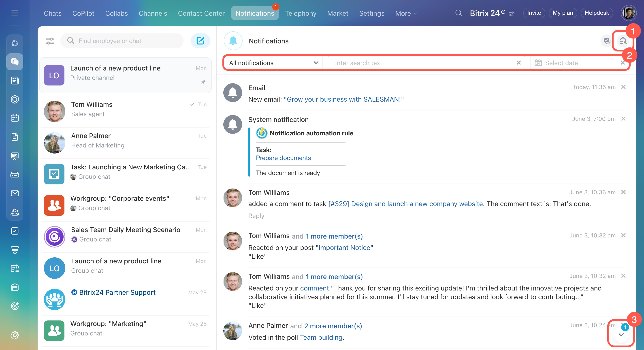
Task: Open the Prepare documents task link
Action: [x=283, y=158]
